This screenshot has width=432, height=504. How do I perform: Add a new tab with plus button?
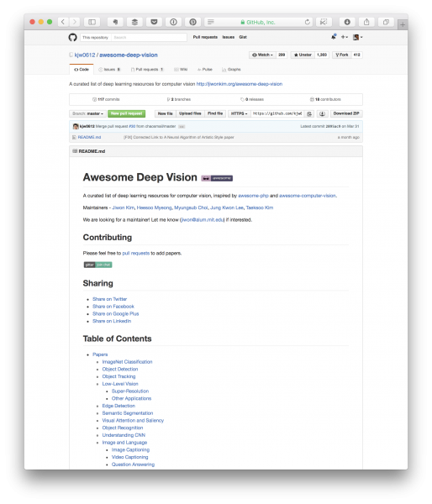[403, 24]
